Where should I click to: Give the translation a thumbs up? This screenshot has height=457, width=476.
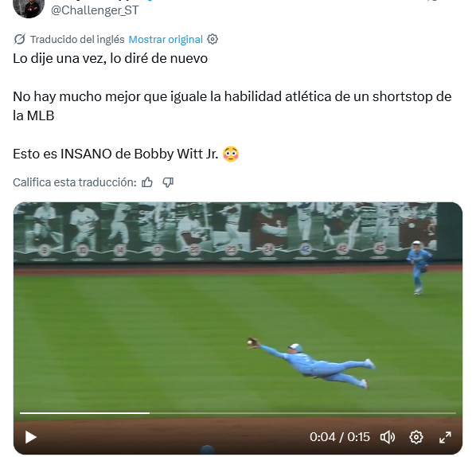pos(147,182)
